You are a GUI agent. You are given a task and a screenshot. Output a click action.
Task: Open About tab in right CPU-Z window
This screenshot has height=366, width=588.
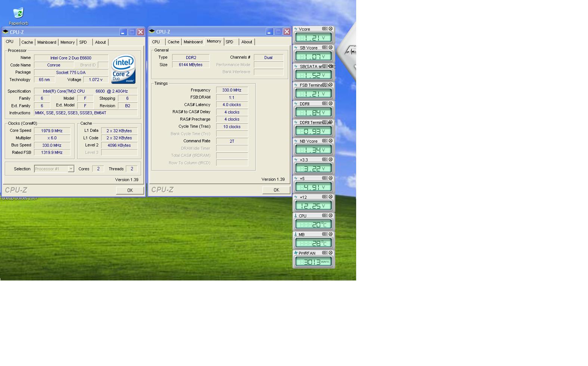point(247,42)
